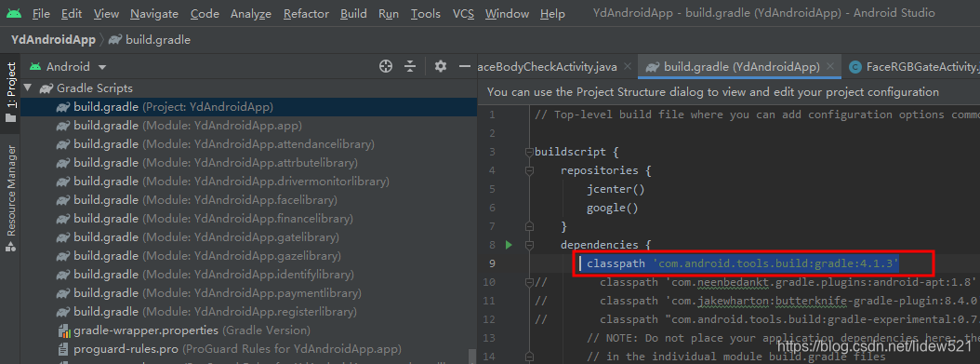Select build.gradle for attendancelibrary module
980x364 pixels.
[x=248, y=144]
